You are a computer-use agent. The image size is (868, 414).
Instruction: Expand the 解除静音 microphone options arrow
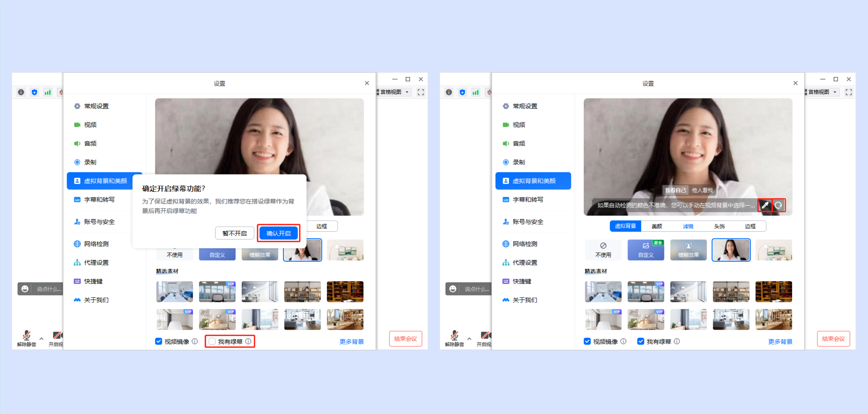41,339
